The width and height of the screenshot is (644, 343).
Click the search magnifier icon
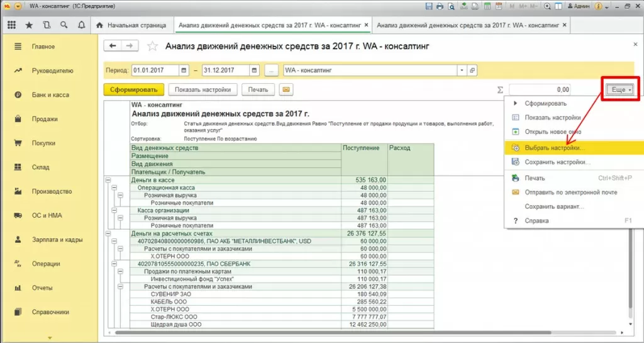point(64,25)
